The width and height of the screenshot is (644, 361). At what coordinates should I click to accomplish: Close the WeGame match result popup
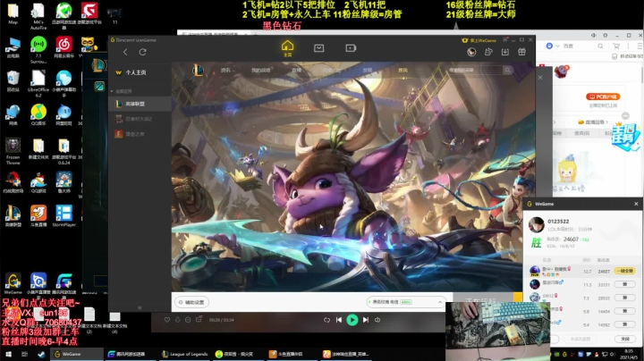click(x=636, y=204)
